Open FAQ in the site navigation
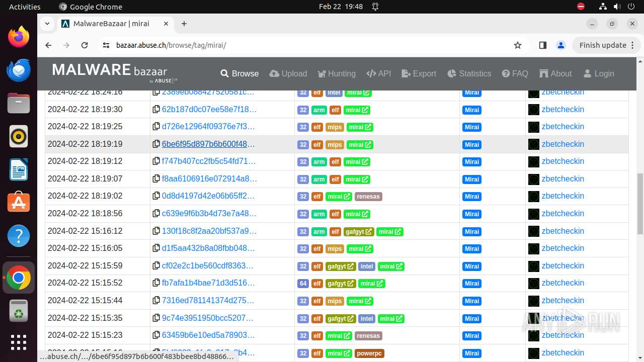 pos(515,73)
